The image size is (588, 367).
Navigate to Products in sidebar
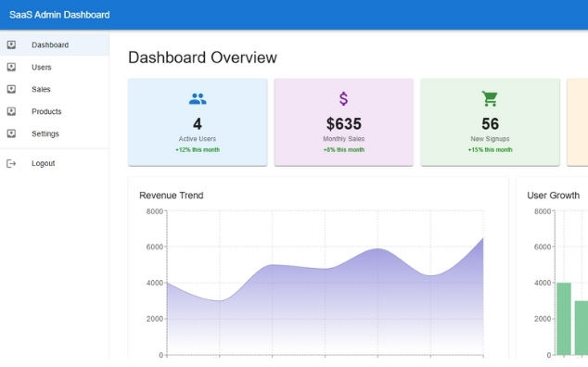(55, 111)
